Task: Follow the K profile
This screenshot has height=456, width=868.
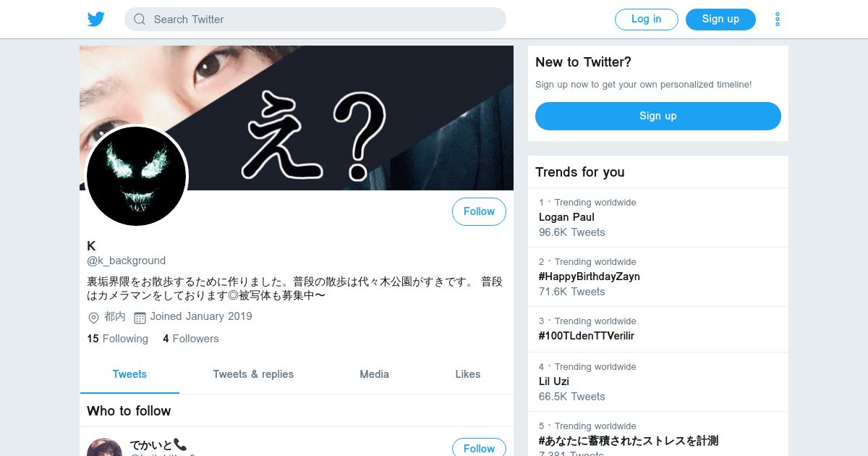Action: coord(479,211)
